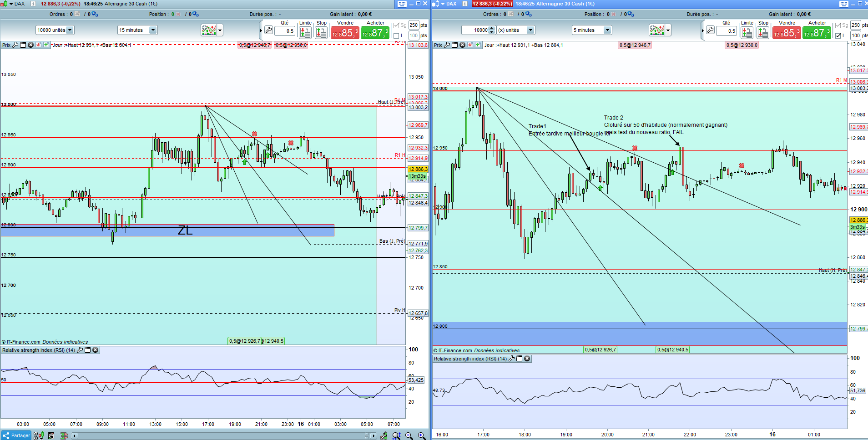Zoom in on the left chart
This screenshot has width=868, height=440.
422,435
